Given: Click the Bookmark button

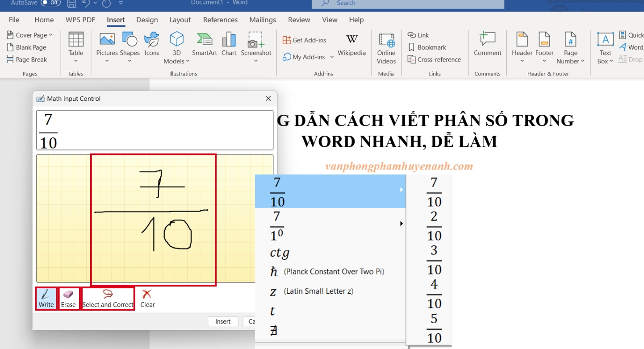Looking at the screenshot, I should [x=427, y=47].
